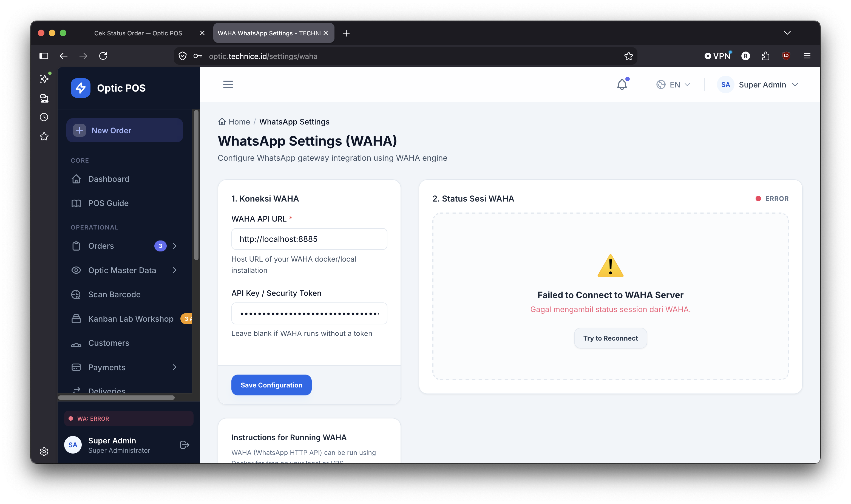Click the notification bell icon
This screenshot has width=851, height=504.
pyautogui.click(x=622, y=84)
